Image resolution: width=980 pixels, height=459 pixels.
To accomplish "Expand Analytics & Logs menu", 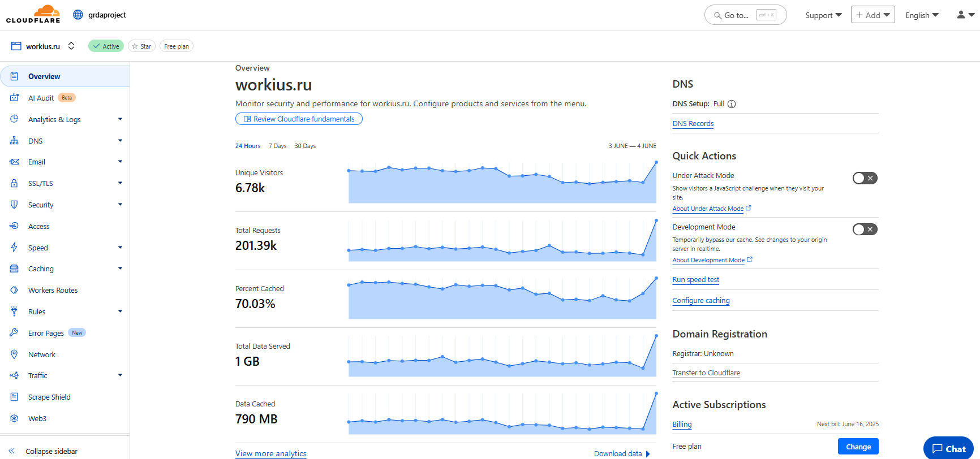I will click(x=120, y=119).
